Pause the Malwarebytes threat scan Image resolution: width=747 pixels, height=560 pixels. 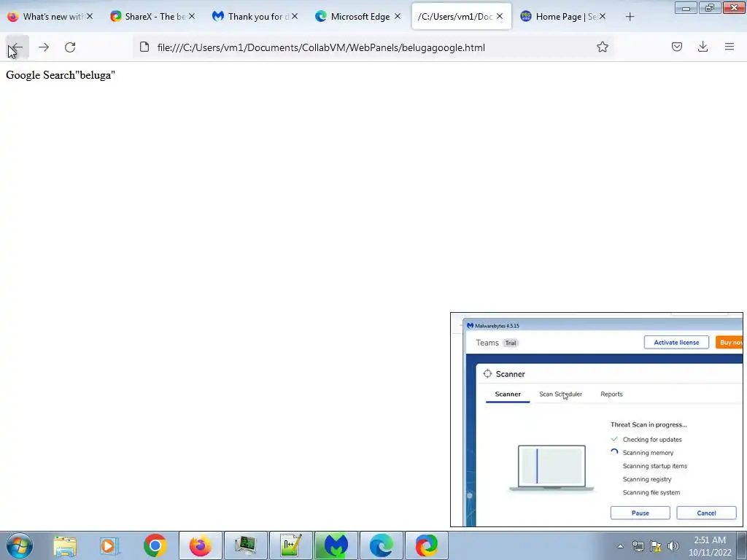(x=640, y=513)
